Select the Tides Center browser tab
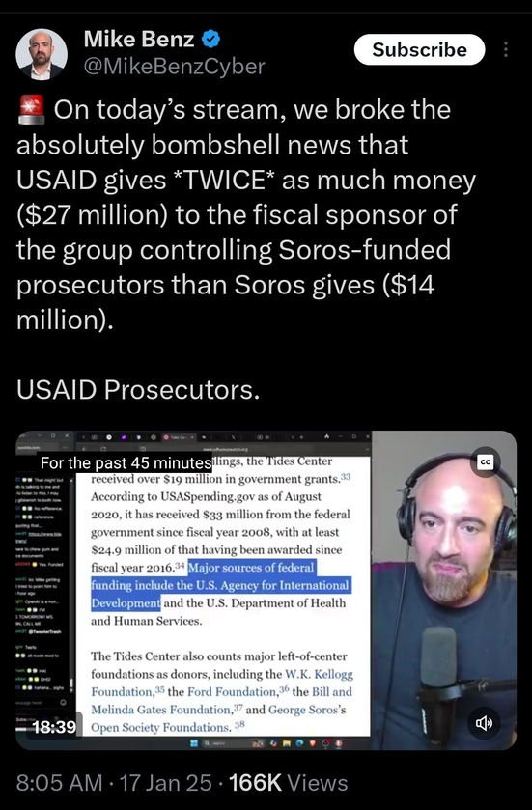This screenshot has width=532, height=810. pos(179,437)
